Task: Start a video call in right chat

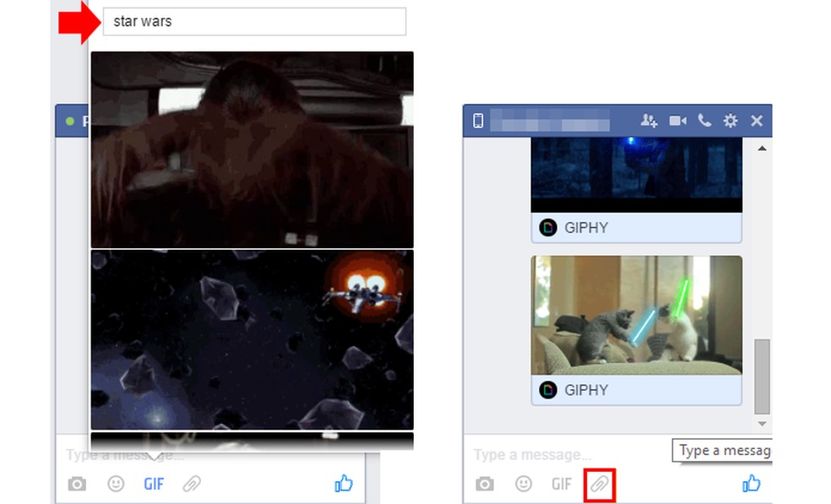Action: 677,121
